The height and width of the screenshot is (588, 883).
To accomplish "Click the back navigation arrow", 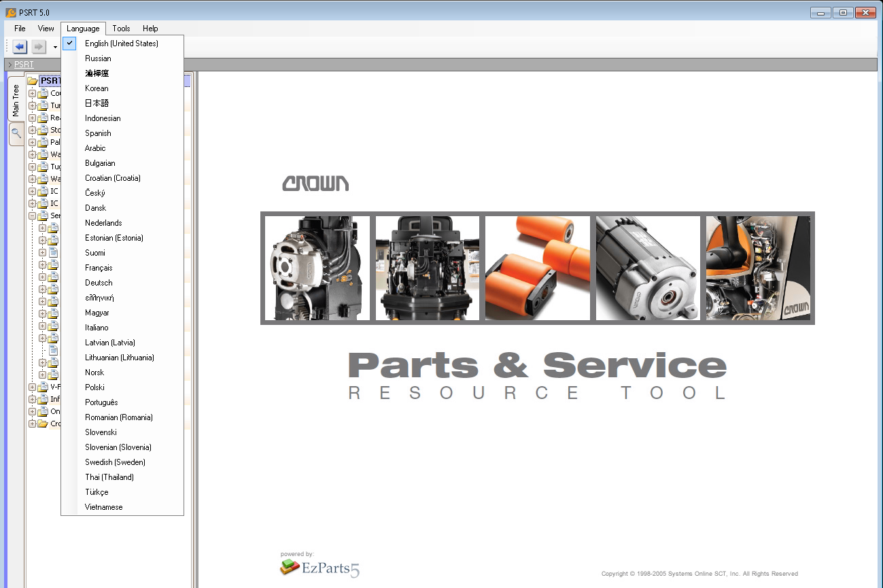I will tap(18, 46).
